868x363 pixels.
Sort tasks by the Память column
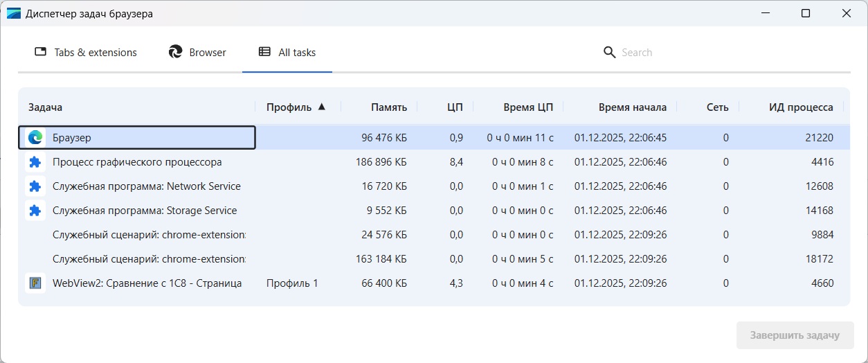click(388, 107)
